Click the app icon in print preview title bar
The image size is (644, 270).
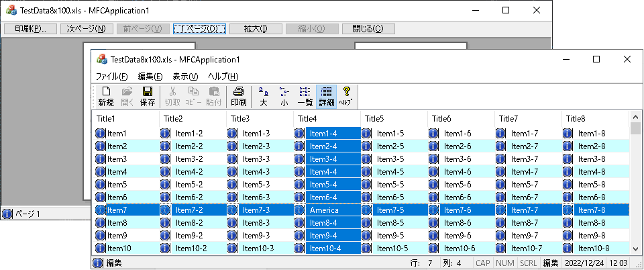[x=11, y=10]
